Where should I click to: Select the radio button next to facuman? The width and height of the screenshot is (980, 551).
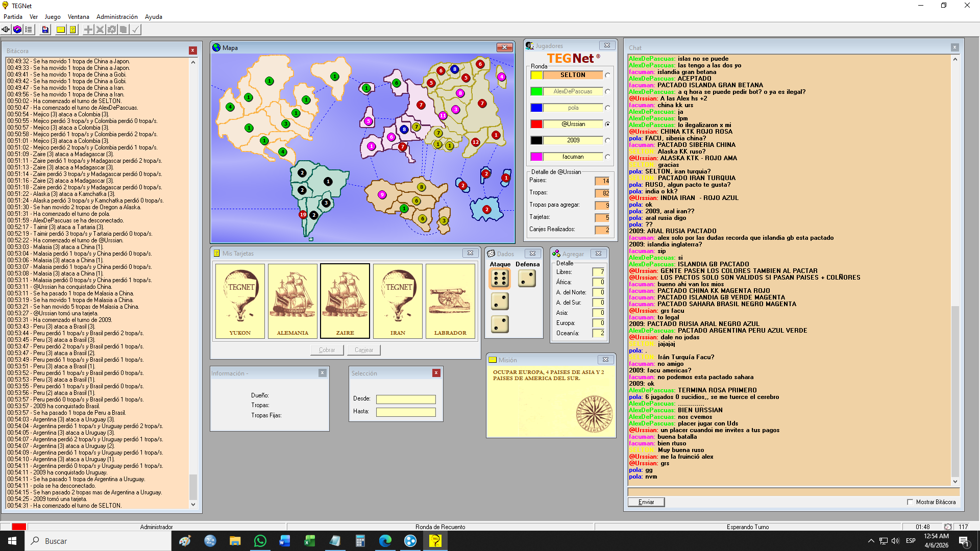[607, 157]
